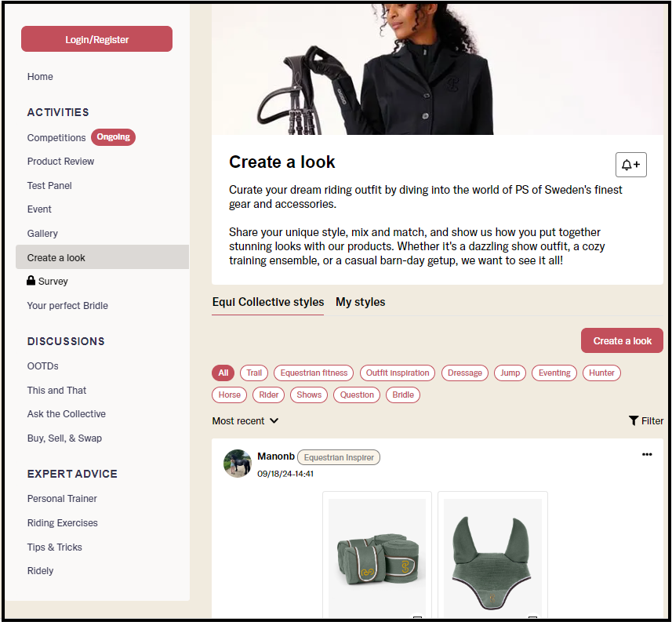The height and width of the screenshot is (622, 672).
Task: Click the lock icon beside Survey
Action: point(31,281)
